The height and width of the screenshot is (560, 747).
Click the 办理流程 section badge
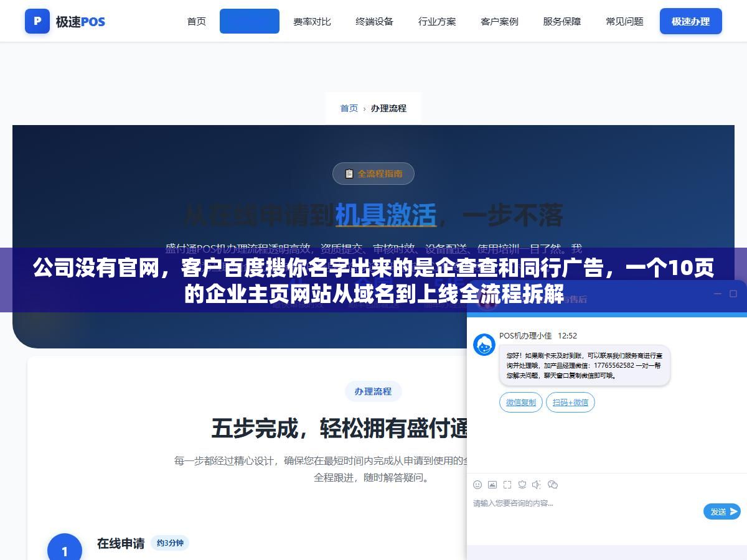(x=374, y=391)
